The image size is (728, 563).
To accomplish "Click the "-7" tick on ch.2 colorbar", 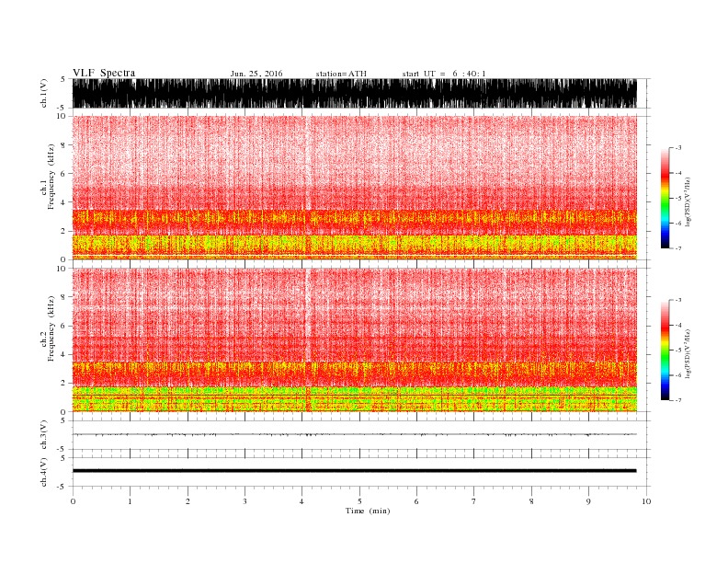I will [x=678, y=400].
